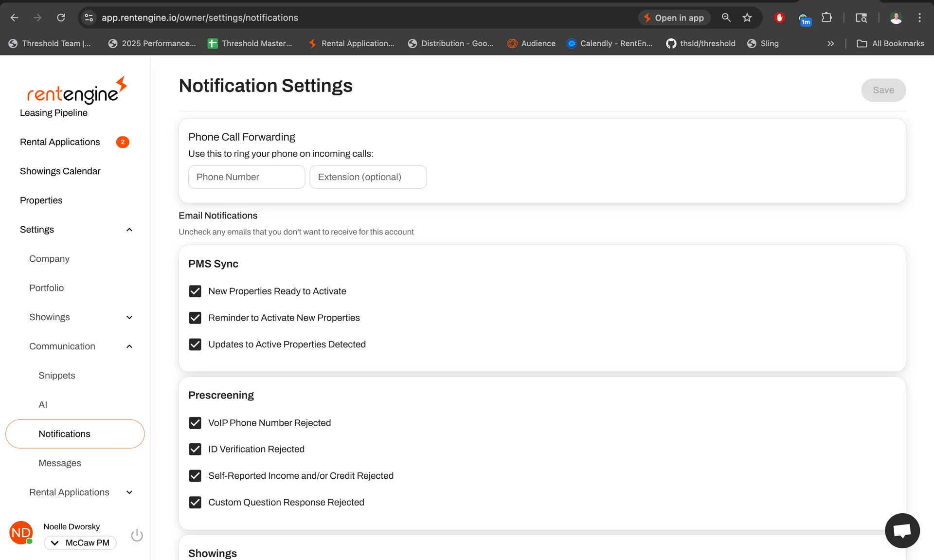Click the Phone Number input field
This screenshot has width=934, height=560.
tap(246, 177)
